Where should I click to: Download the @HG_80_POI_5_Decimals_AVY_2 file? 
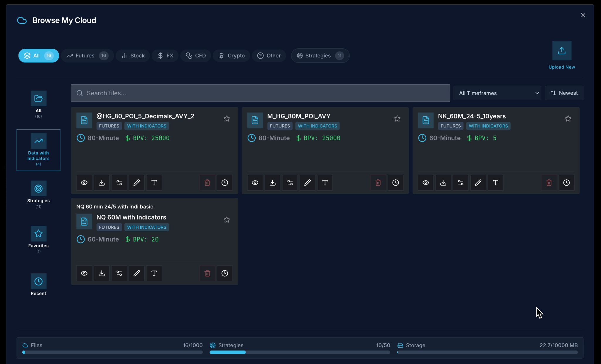(x=102, y=183)
